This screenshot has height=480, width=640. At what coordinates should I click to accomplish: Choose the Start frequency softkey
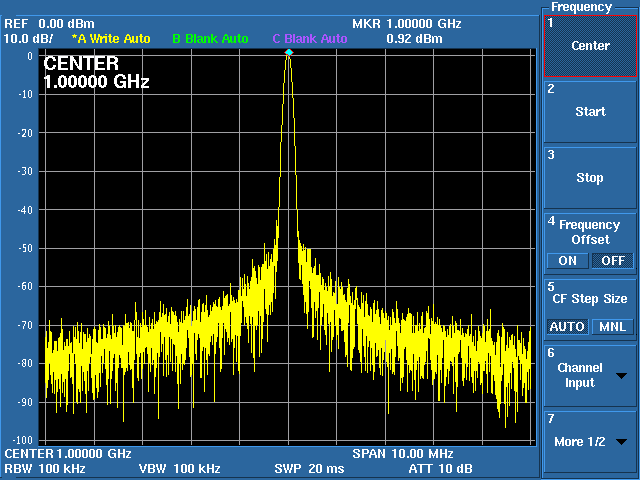coord(590,112)
